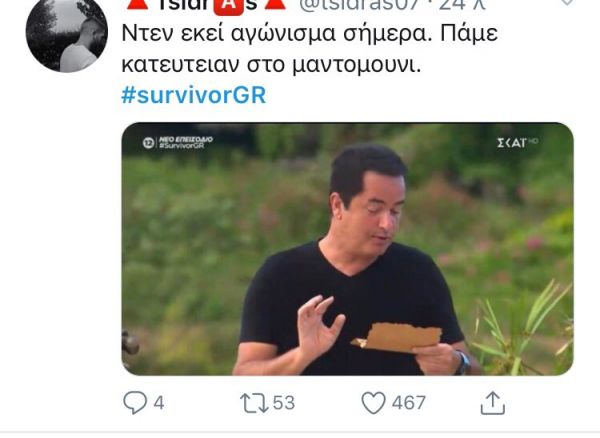600x438 pixels.
Task: Open the @tsidras07 handle
Action: pyautogui.click(x=359, y=5)
